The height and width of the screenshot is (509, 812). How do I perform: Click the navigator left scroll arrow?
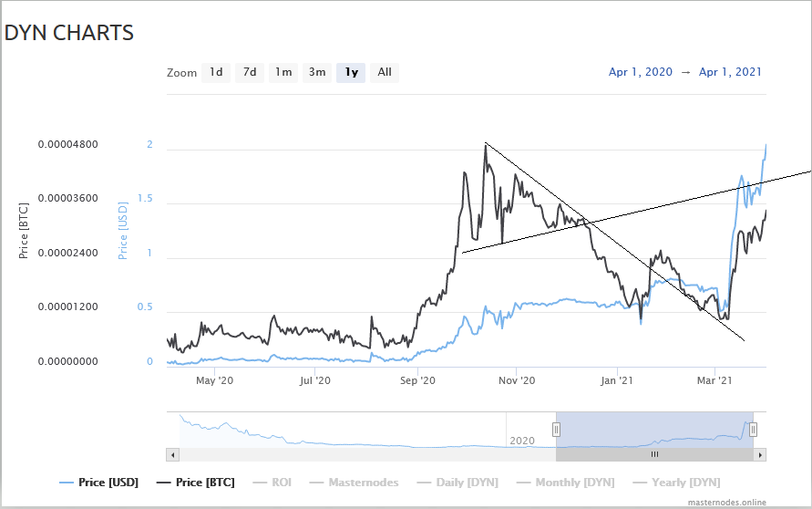(173, 455)
